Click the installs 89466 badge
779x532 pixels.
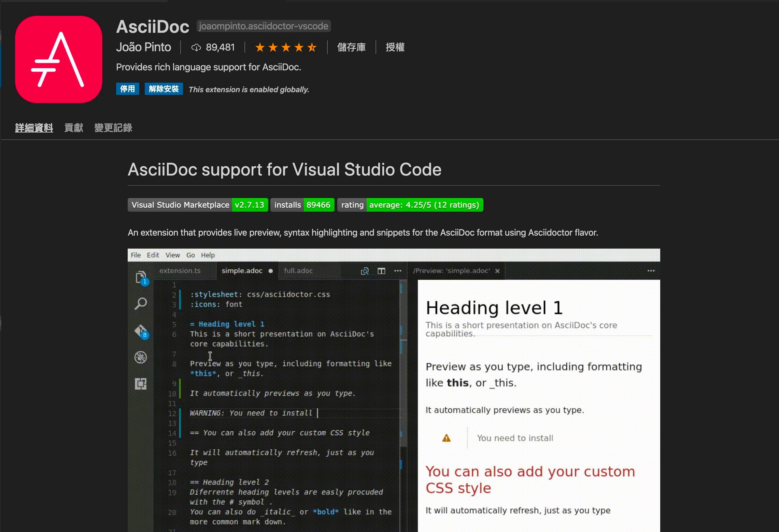302,205
